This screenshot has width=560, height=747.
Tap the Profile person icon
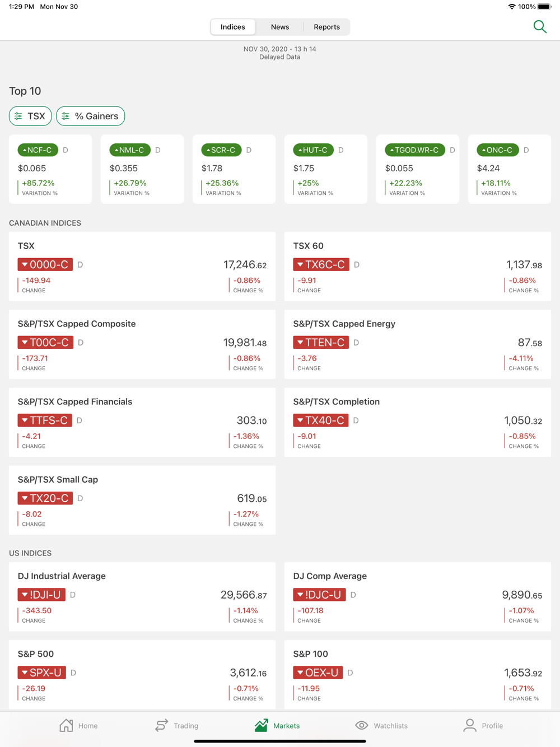coord(470,725)
